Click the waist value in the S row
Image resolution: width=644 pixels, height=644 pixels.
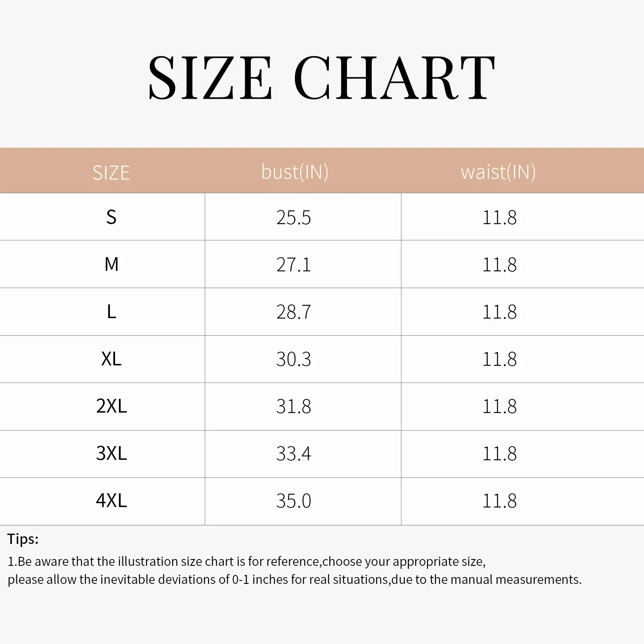[x=499, y=218]
